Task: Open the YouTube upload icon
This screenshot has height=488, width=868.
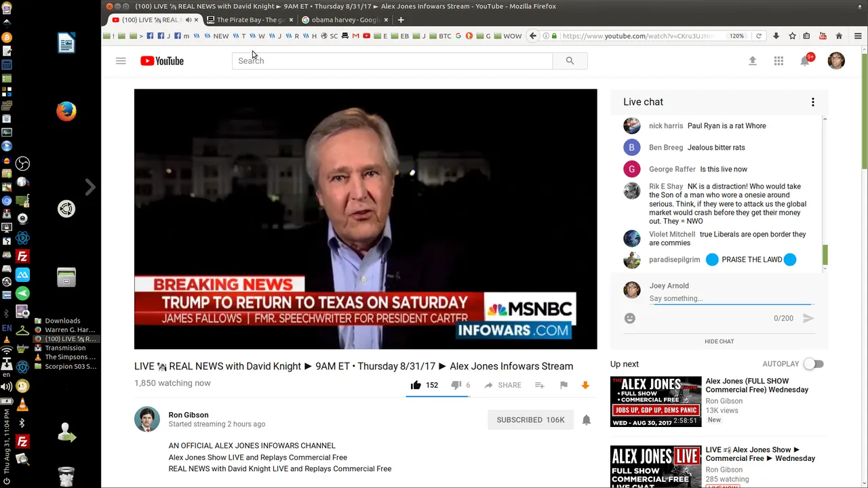Action: pos(752,61)
